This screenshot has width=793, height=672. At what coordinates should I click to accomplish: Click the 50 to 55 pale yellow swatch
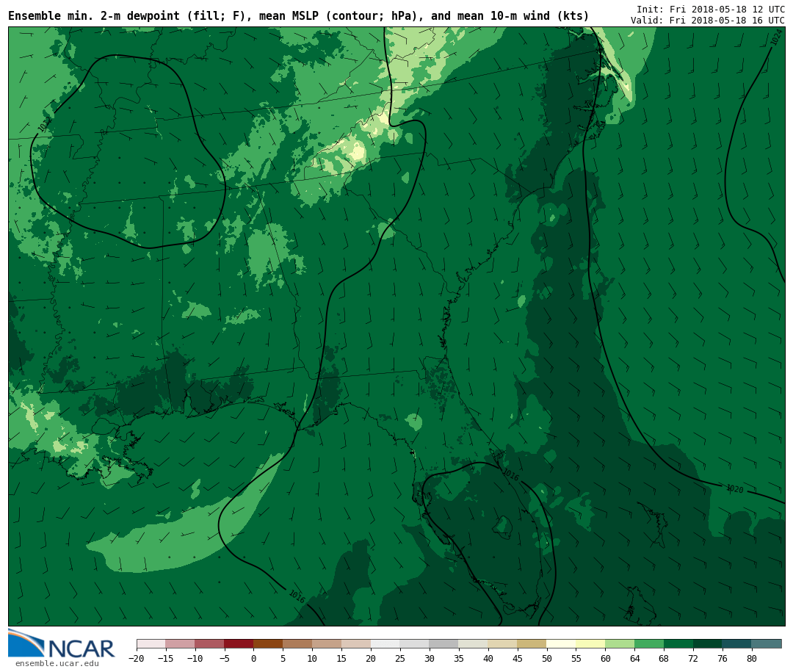point(562,643)
